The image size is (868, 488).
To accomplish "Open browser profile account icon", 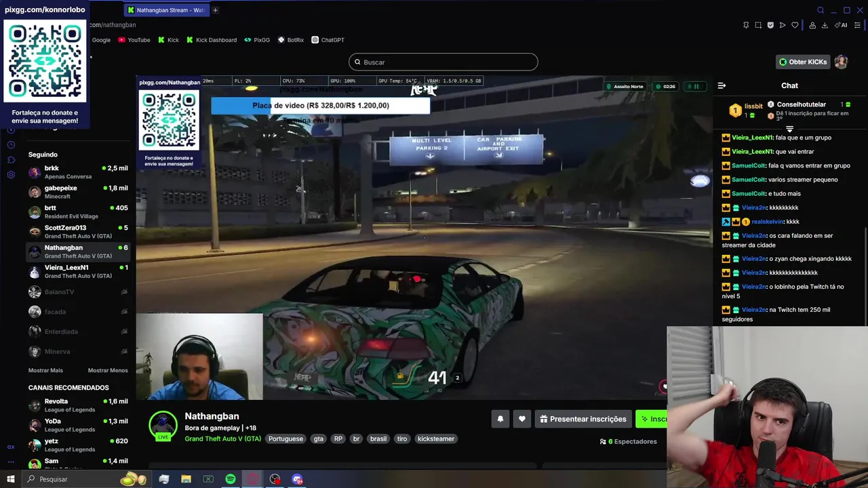I will [x=812, y=25].
